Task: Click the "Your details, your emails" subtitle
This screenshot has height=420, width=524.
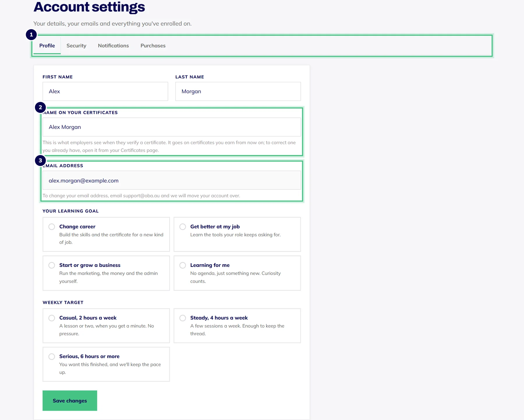Action: click(112, 24)
